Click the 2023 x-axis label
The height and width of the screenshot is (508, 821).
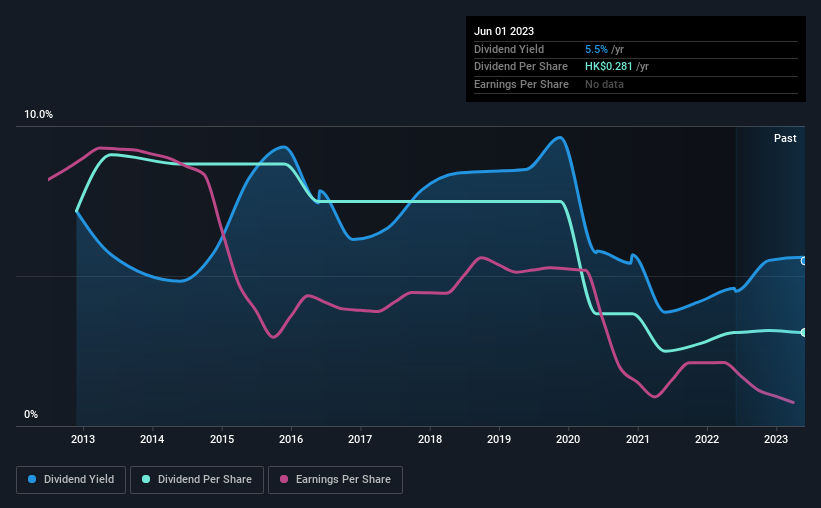tap(776, 439)
